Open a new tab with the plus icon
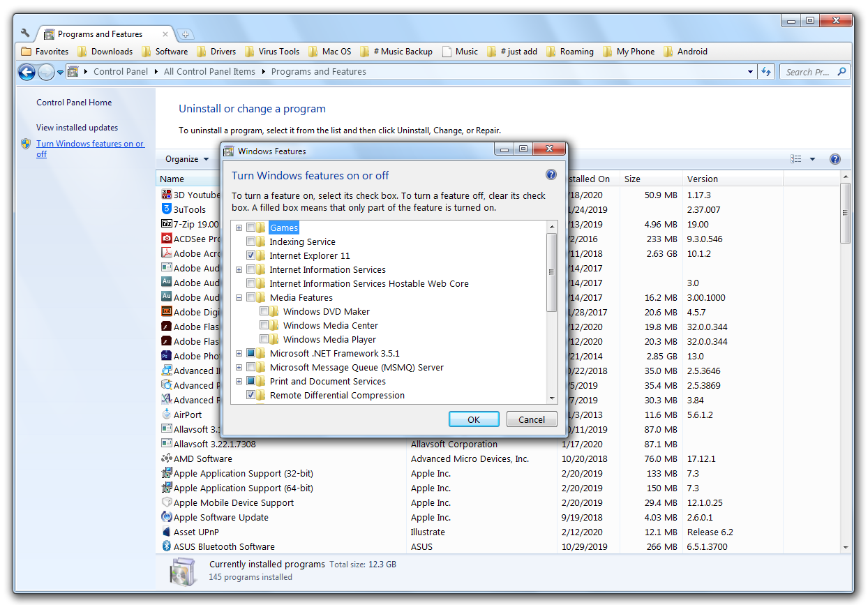 185,34
